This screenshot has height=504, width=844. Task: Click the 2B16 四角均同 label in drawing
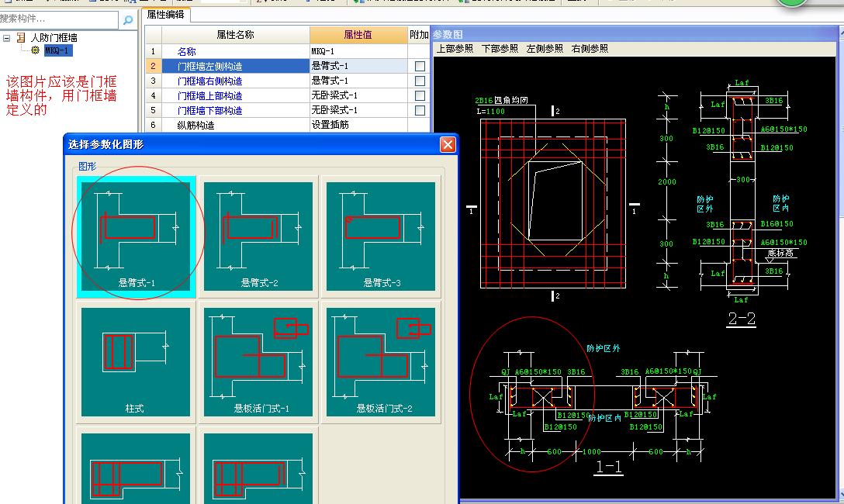(501, 101)
